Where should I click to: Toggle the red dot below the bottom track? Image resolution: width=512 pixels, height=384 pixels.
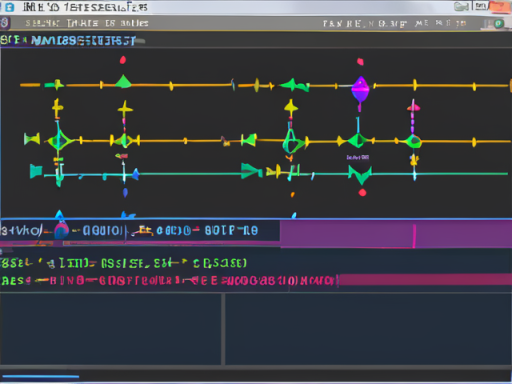click(x=362, y=193)
